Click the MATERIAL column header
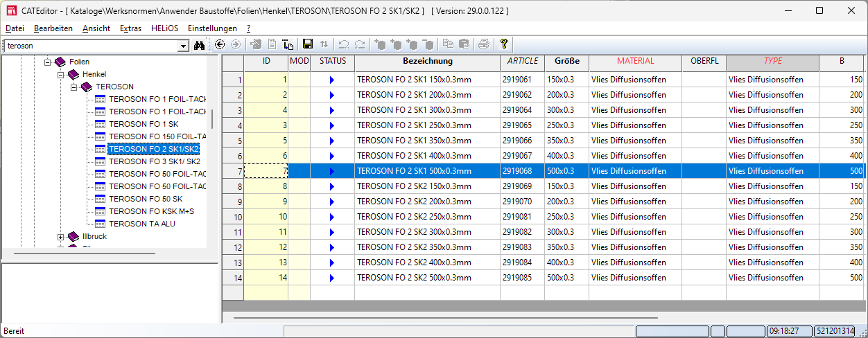 point(635,62)
